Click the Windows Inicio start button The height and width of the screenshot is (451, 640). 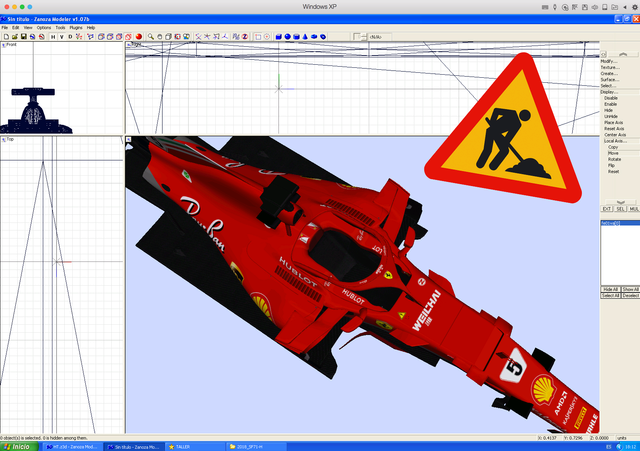19,447
